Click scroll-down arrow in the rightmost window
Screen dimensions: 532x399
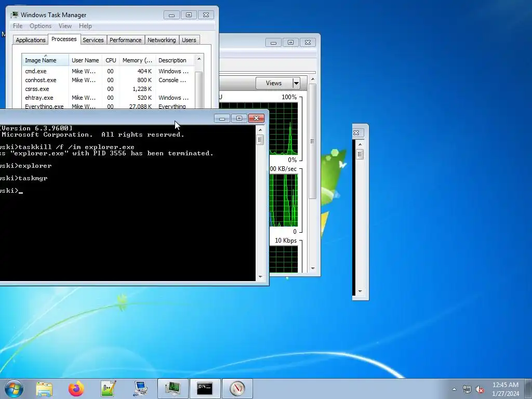[360, 291]
